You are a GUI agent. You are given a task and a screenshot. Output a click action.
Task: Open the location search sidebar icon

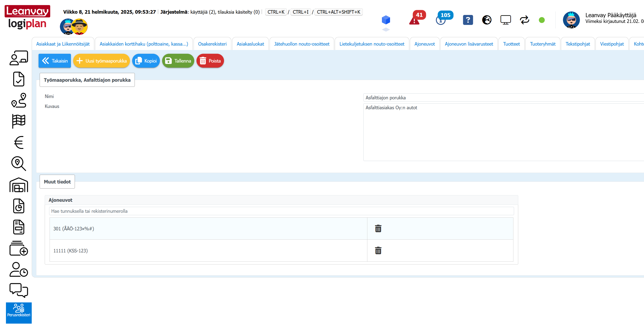pos(19,164)
